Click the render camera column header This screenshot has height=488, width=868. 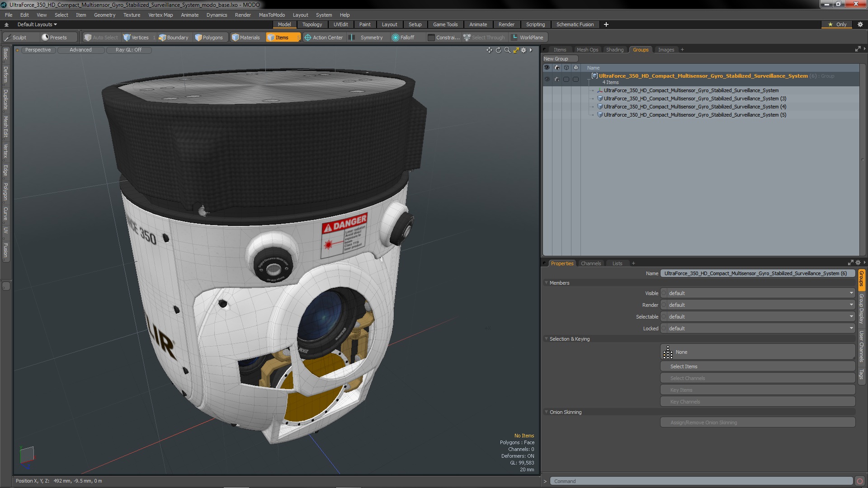(557, 68)
